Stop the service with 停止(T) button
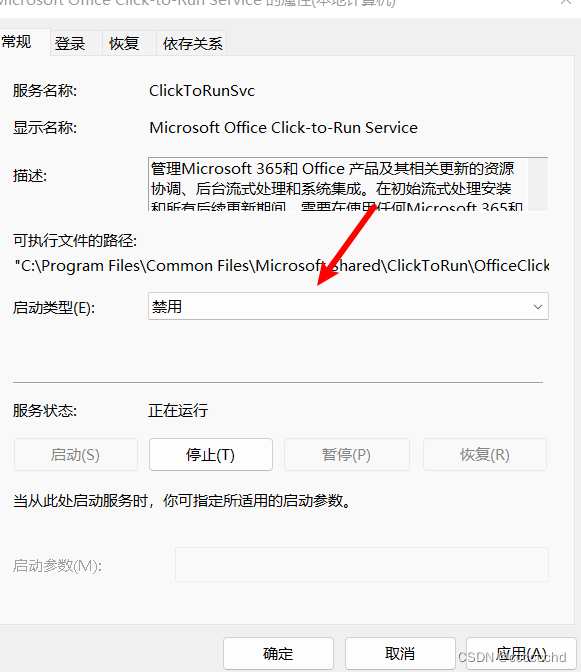This screenshot has height=672, width=581. [x=211, y=454]
